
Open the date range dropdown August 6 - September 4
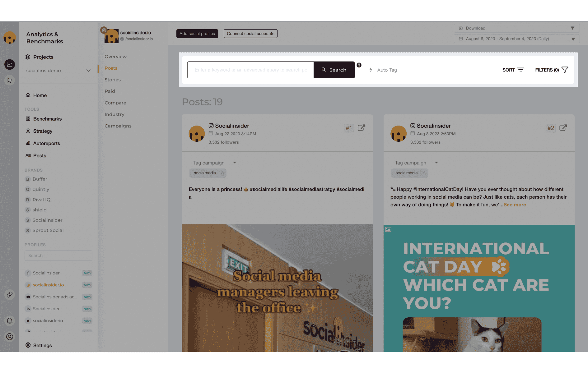point(516,39)
